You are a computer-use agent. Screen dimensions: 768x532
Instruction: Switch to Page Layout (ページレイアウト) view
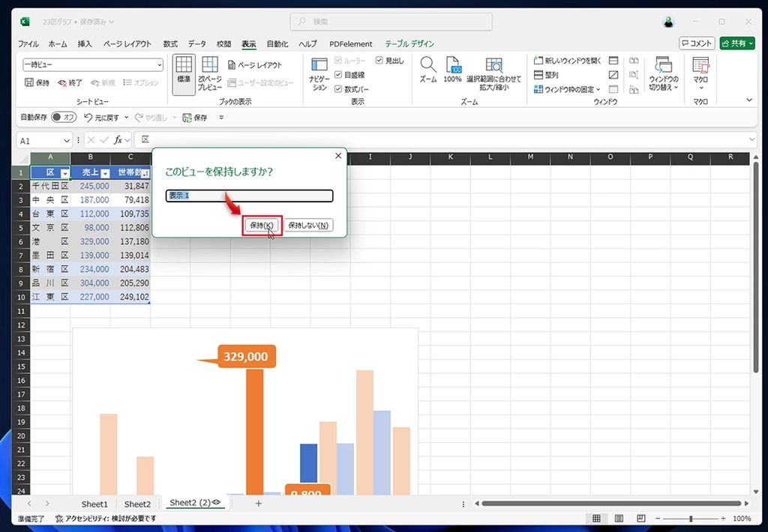255,65
